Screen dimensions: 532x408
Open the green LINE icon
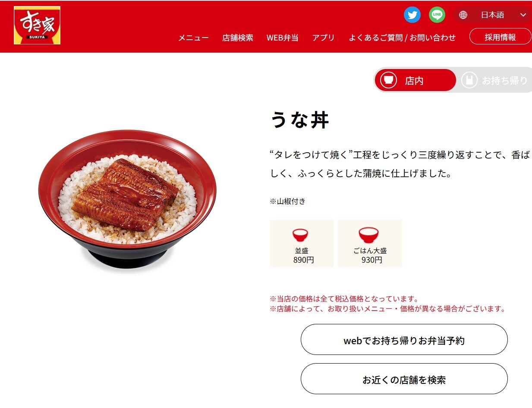click(437, 15)
